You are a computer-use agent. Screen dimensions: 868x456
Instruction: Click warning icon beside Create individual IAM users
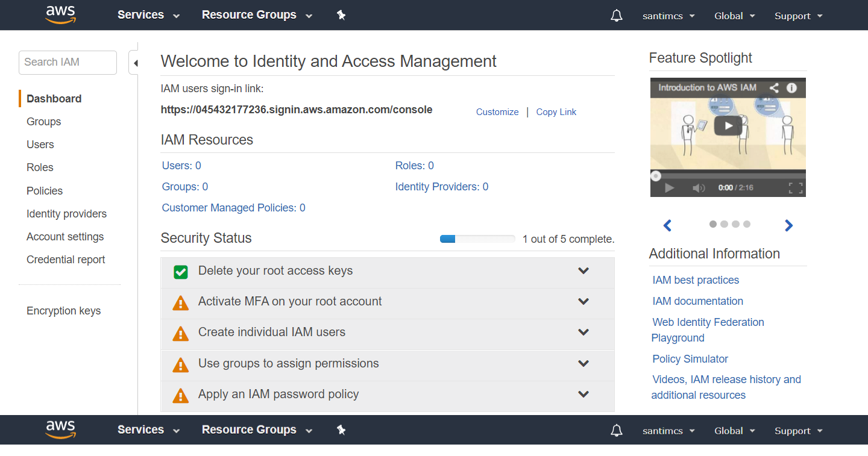coord(181,333)
